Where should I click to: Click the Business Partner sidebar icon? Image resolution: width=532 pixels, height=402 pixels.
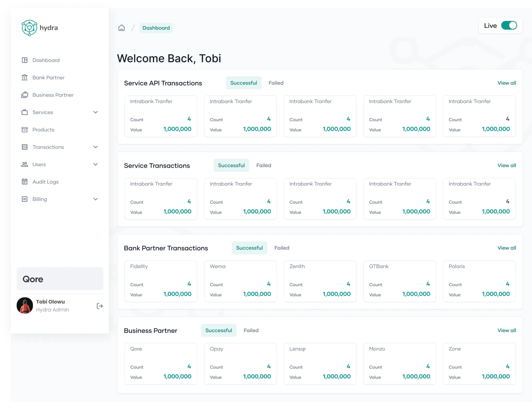point(25,95)
